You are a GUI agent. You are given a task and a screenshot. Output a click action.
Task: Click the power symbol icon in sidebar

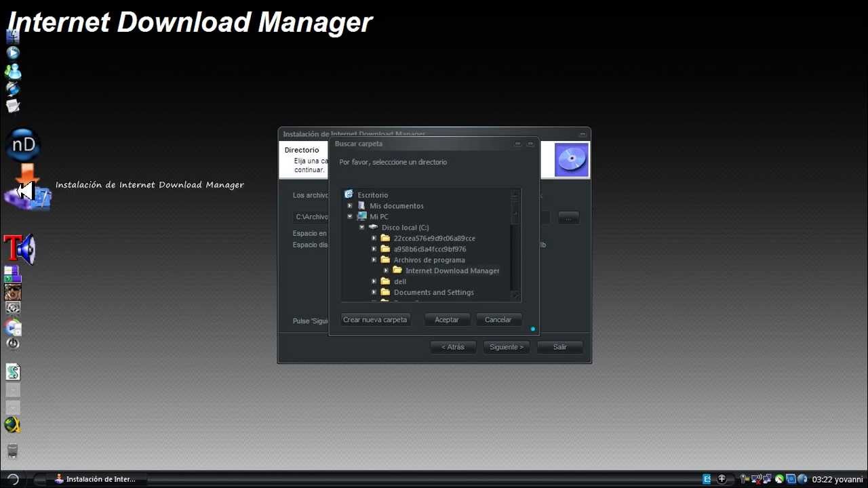(x=13, y=344)
